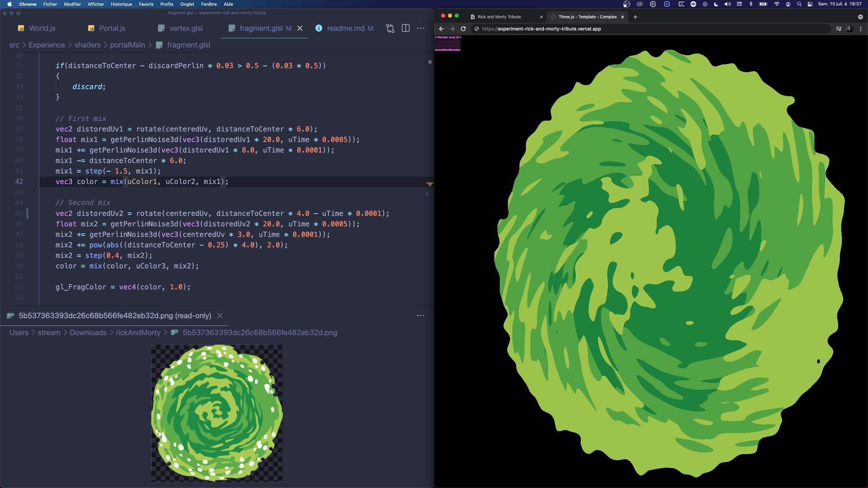Open the Now Playing menu bar icon
This screenshot has height=488, width=868.
coord(705,4)
